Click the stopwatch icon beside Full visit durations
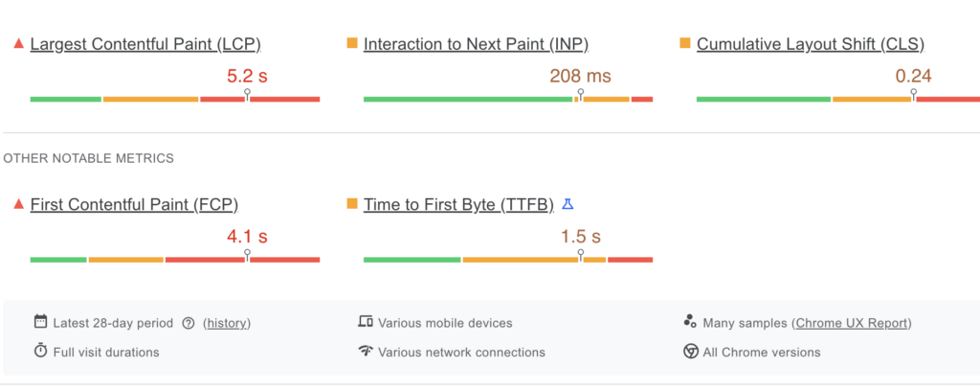Image resolution: width=980 pixels, height=390 pixels. 40,352
